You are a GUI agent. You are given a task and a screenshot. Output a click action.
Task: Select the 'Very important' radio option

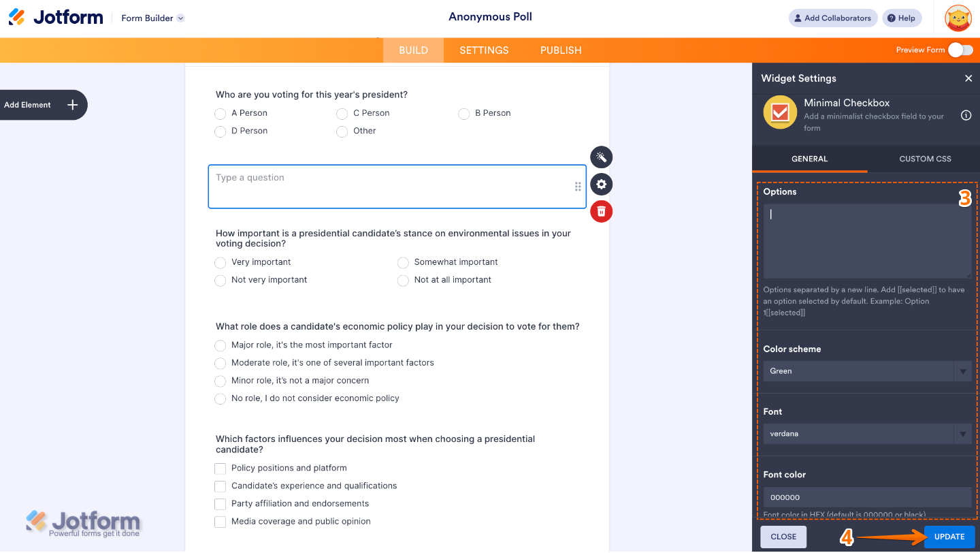pos(220,262)
